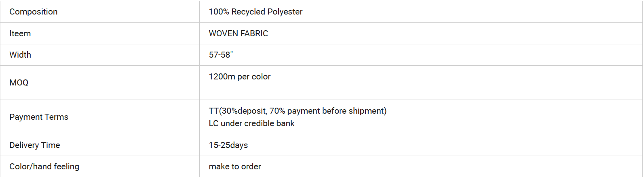Select the TT(30%deposit, 70% payment) line

tap(298, 111)
